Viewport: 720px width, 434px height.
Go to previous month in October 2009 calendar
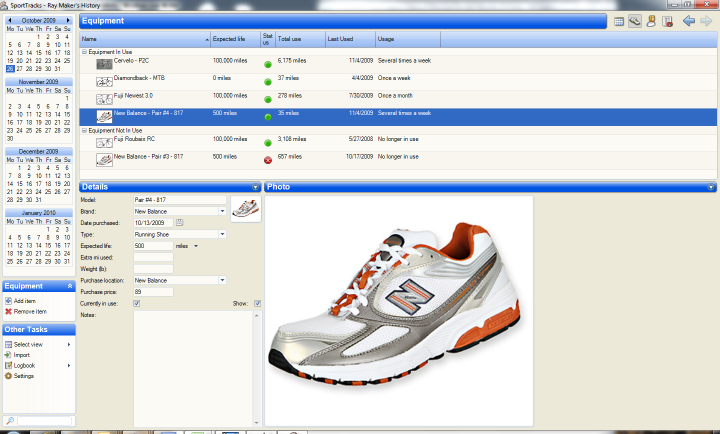pyautogui.click(x=10, y=20)
